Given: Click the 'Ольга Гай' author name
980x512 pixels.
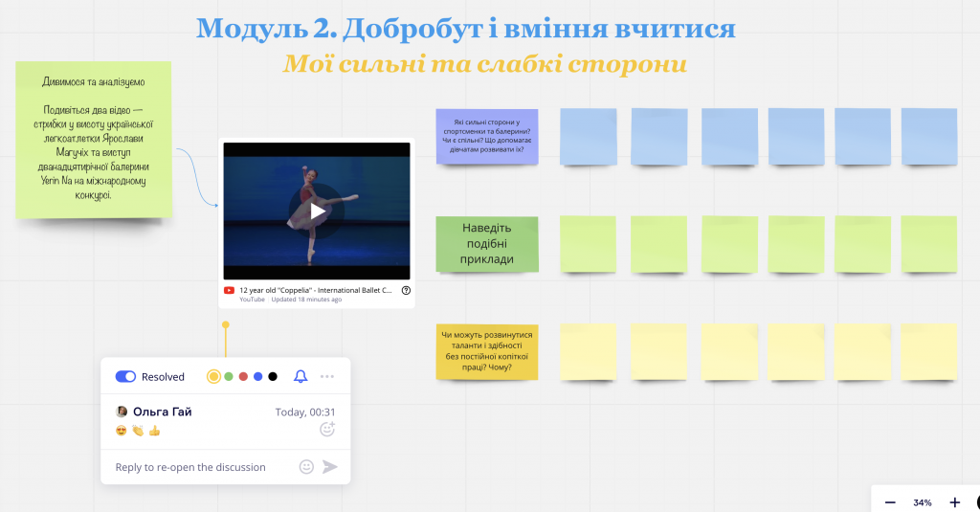Looking at the screenshot, I should 163,412.
